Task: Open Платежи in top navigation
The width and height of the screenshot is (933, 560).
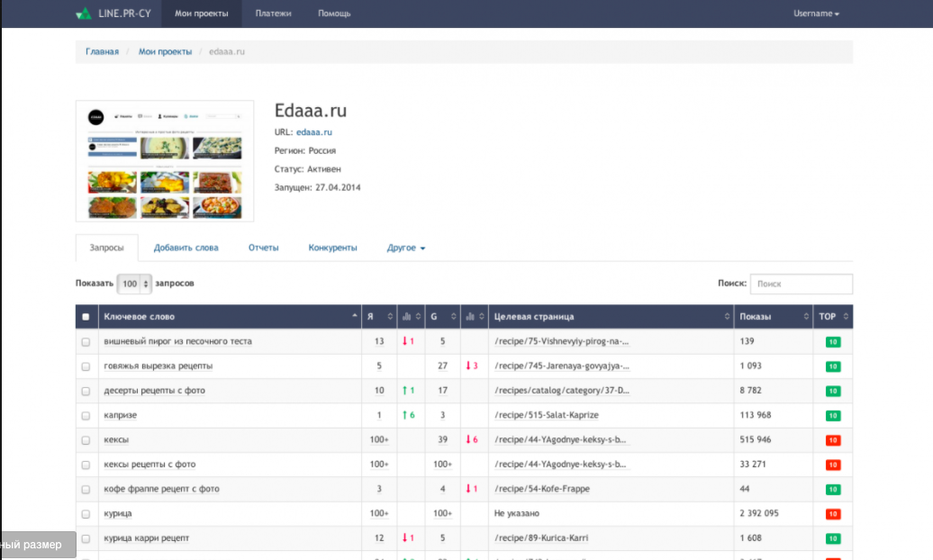Action: pos(273,14)
